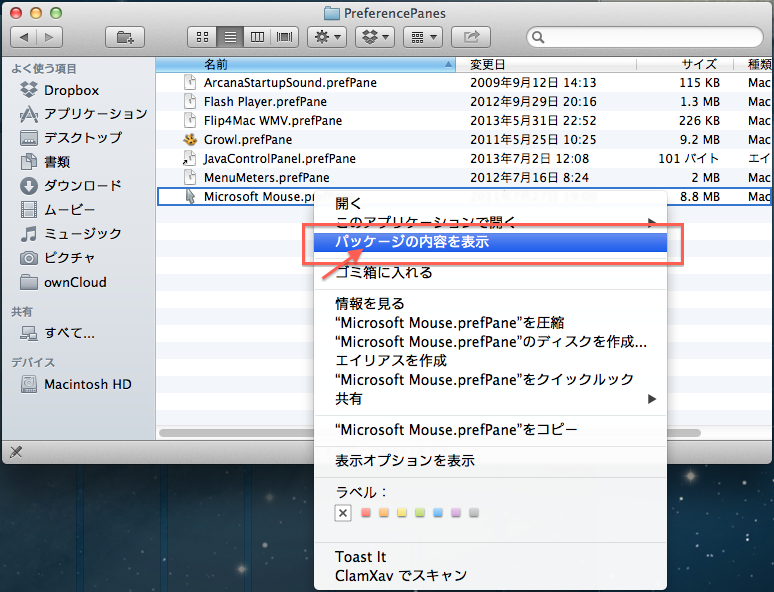Screen dimensions: 774x592
Task: Apply the yellow label
Action: 402,513
